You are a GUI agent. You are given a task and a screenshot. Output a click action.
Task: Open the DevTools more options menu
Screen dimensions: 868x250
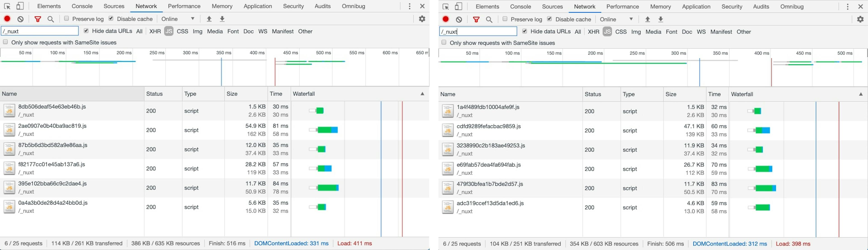[x=409, y=6]
